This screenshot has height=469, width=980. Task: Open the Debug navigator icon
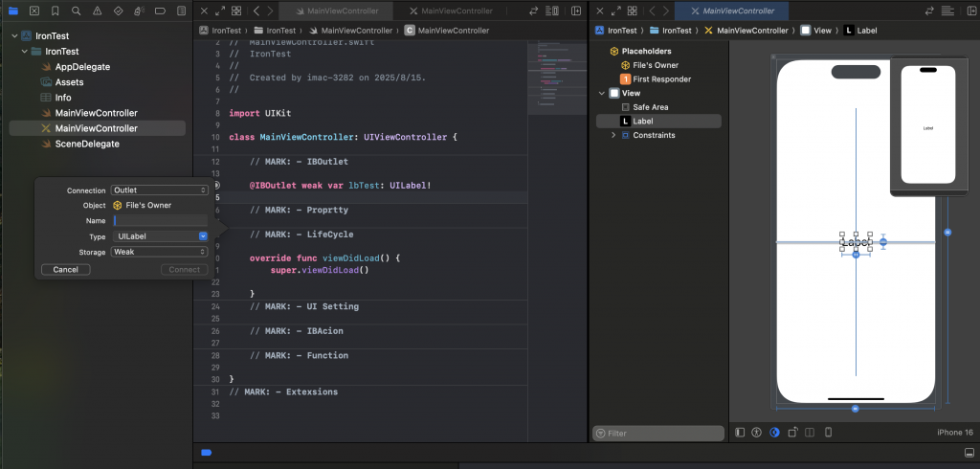click(140, 11)
